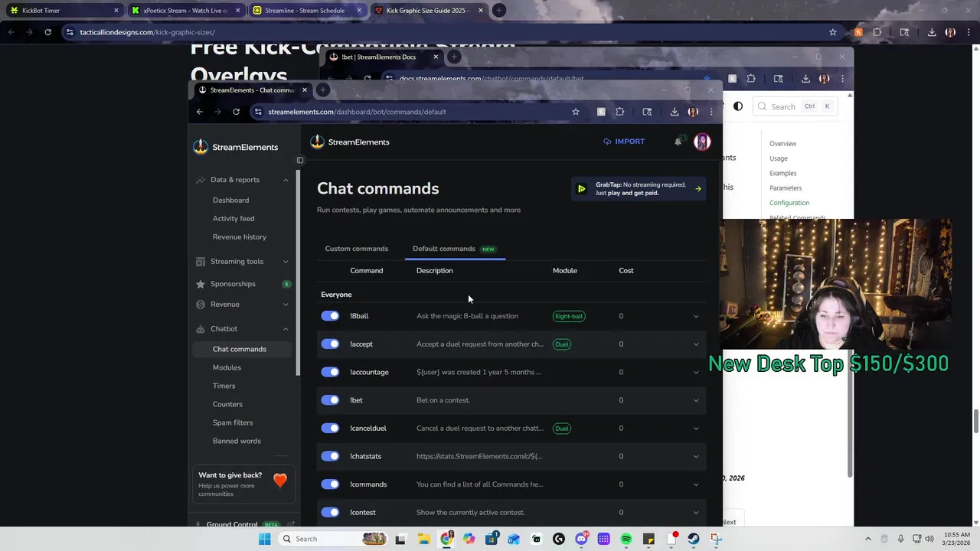This screenshot has width=980, height=551.
Task: Switch to the Custom commands tab
Action: point(357,249)
